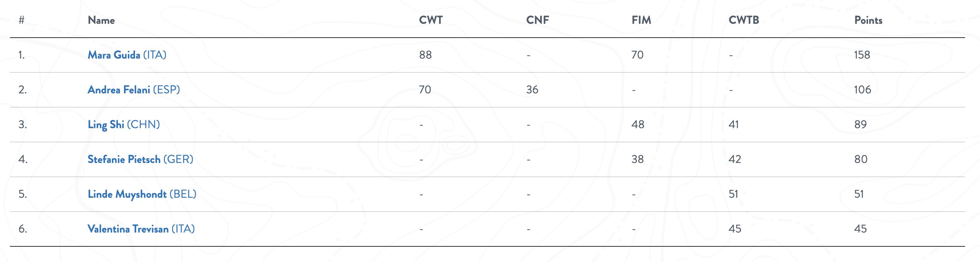Click the rank number column header

pyautogui.click(x=22, y=20)
